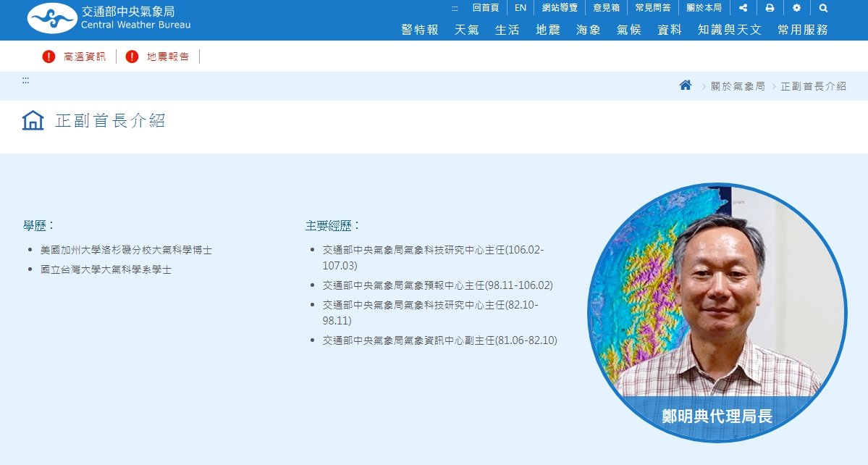The width and height of the screenshot is (868, 465).
Task: Open the 關於本局 link
Action: click(x=704, y=8)
